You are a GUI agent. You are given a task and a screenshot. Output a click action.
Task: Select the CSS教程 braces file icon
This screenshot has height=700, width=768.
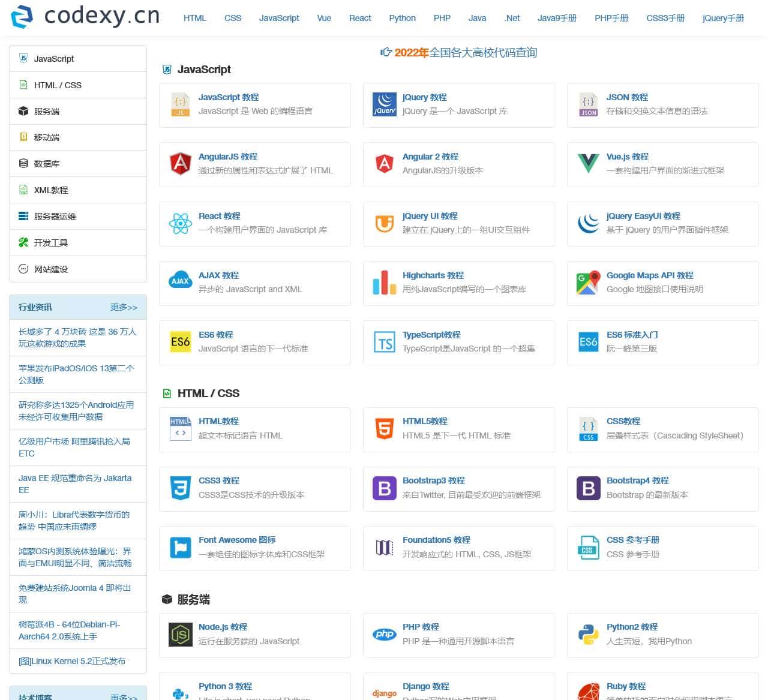(x=588, y=429)
